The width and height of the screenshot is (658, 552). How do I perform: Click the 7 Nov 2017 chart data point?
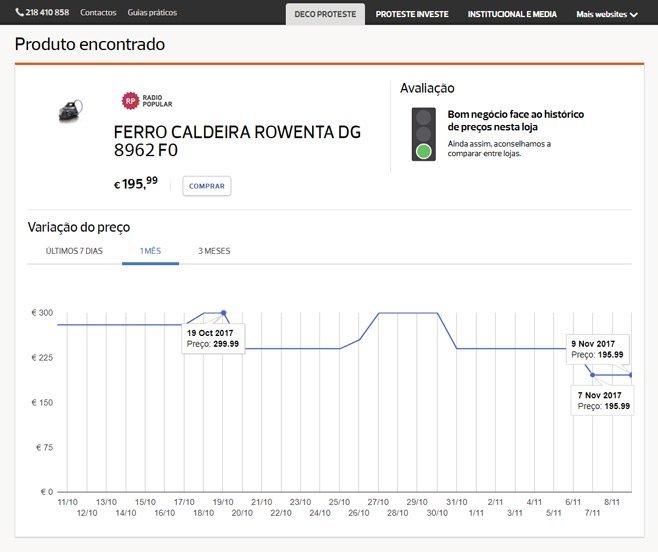pyautogui.click(x=593, y=375)
